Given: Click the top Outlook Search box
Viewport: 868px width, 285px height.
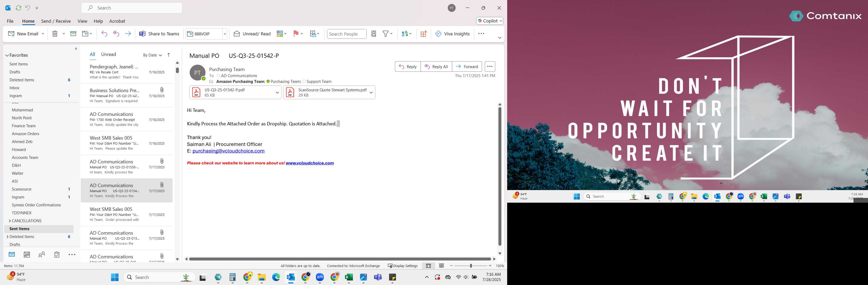Looking at the screenshot, I should coord(132,8).
